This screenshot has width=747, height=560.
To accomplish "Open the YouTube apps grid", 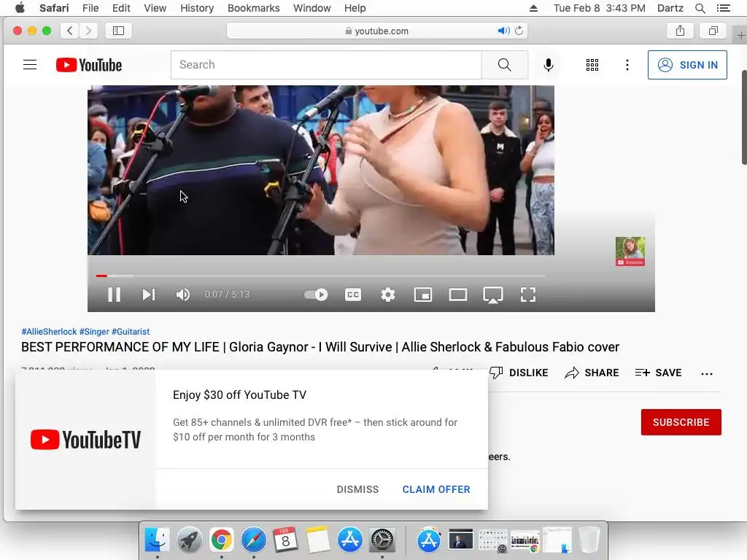I will 592,65.
